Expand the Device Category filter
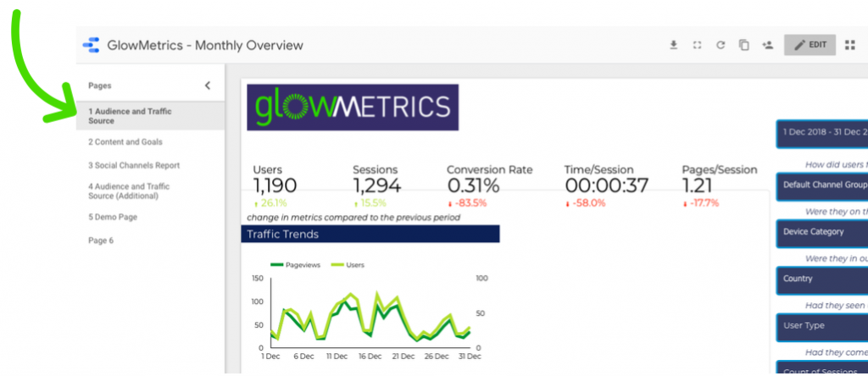This screenshot has width=868, height=376. pos(821,232)
